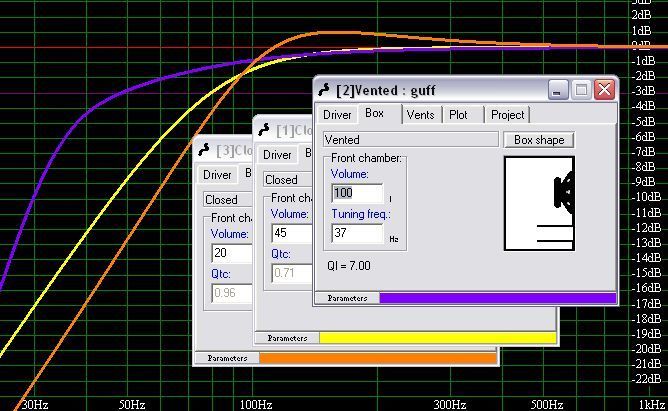Click the app icon in window [1] title bar

(x=264, y=129)
